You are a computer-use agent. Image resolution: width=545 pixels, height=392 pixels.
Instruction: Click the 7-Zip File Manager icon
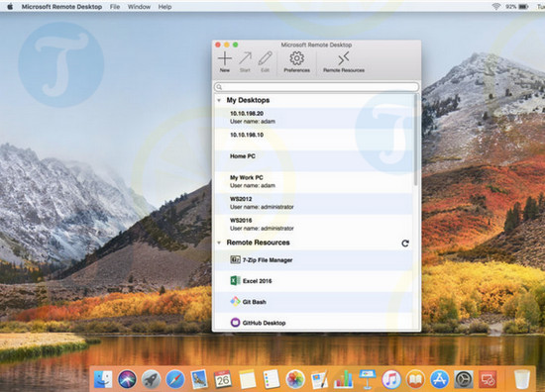pyautogui.click(x=235, y=259)
